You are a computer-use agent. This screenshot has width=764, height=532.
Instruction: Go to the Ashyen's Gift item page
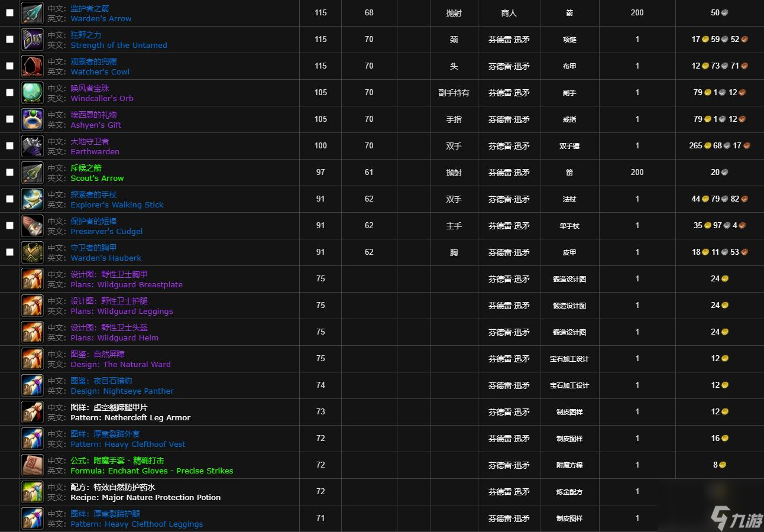click(96, 125)
